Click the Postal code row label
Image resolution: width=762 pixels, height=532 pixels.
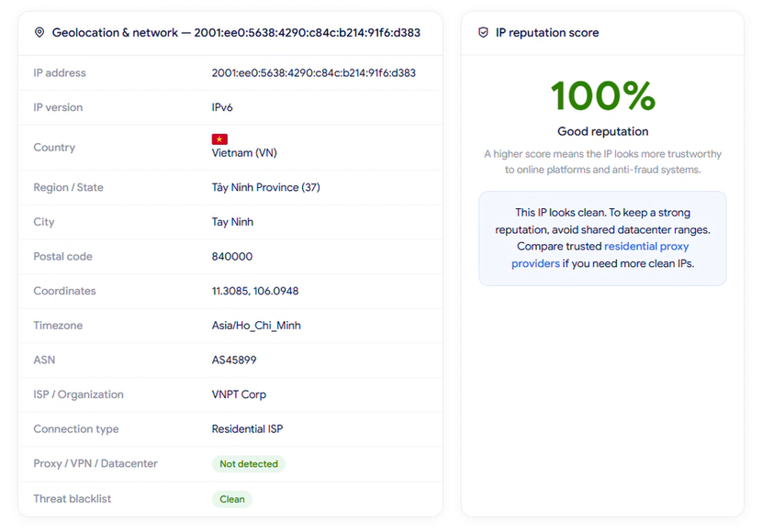pyautogui.click(x=62, y=256)
